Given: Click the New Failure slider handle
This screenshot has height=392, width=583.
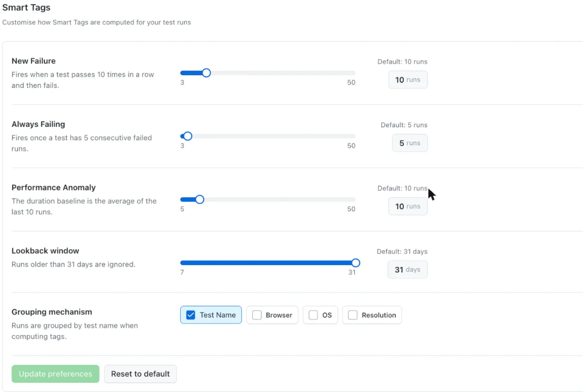Looking at the screenshot, I should (x=206, y=73).
